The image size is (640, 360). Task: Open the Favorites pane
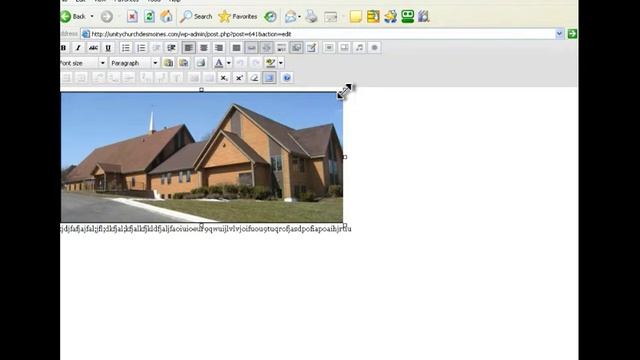pyautogui.click(x=238, y=16)
